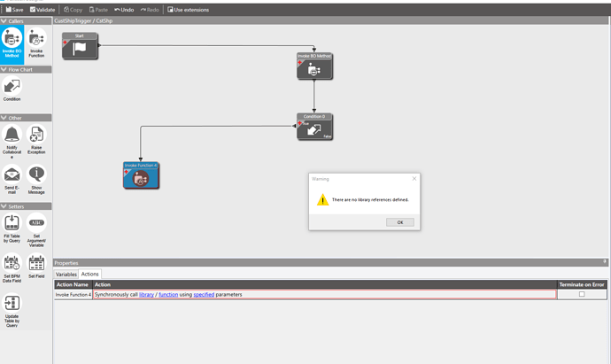This screenshot has height=364, width=611.
Task: Click the Paste toolbar button
Action: pos(98,10)
